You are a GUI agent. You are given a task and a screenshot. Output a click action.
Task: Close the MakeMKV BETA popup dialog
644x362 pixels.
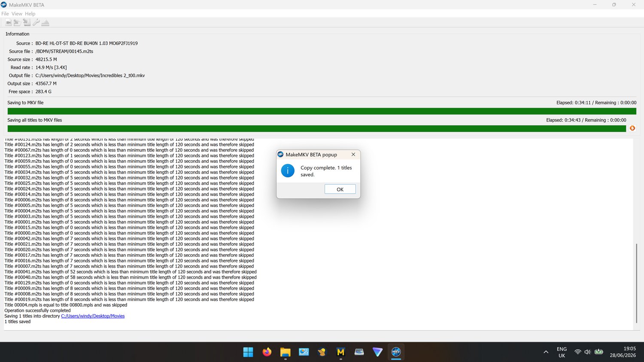353,155
